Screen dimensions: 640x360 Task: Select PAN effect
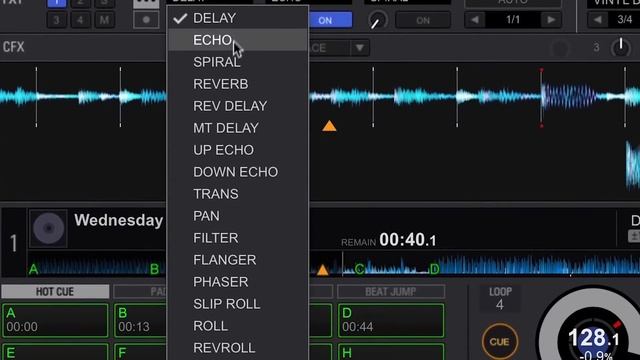point(238,216)
